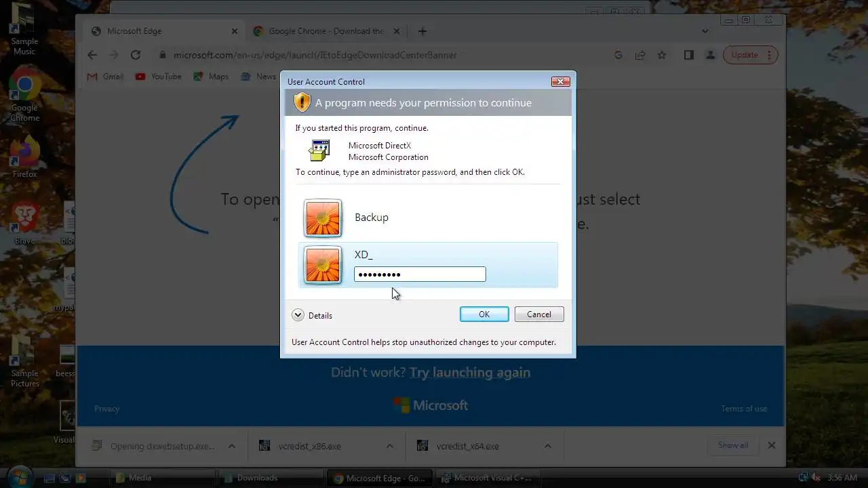Click Microsoft Edge - Google Chrome taskbar button
The width and height of the screenshot is (868, 488).
[378, 478]
